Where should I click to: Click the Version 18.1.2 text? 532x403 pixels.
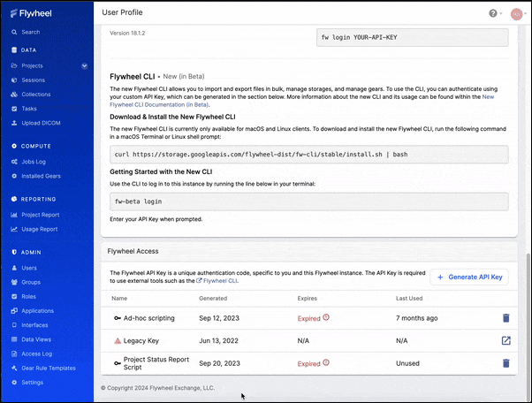pos(127,33)
